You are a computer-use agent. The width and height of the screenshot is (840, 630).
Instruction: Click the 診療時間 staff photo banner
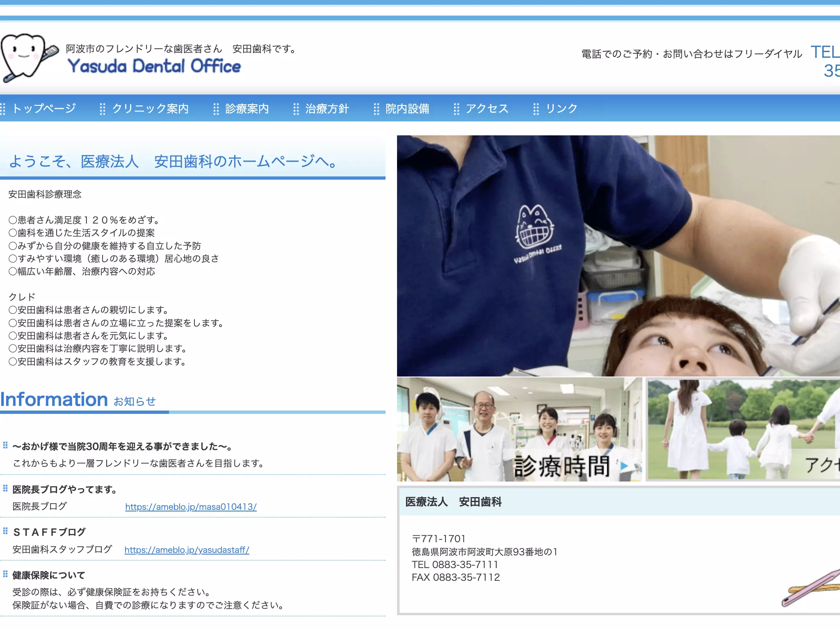(x=519, y=429)
